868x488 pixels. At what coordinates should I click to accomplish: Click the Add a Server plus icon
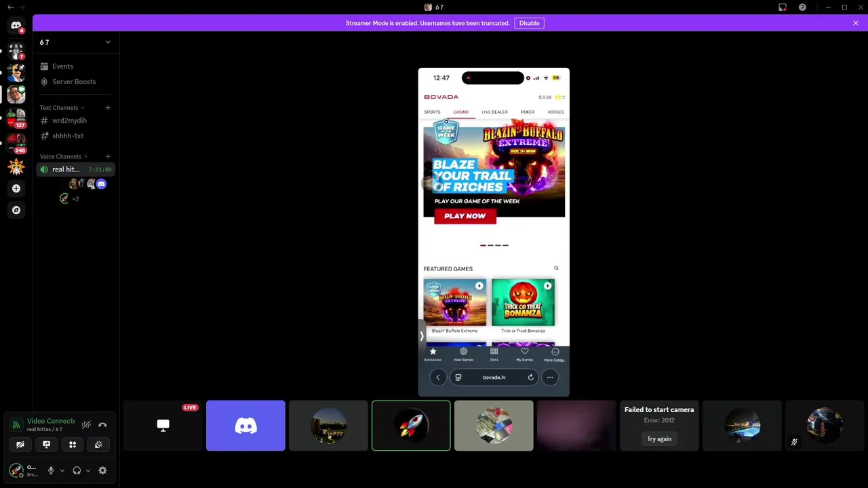tap(16, 188)
